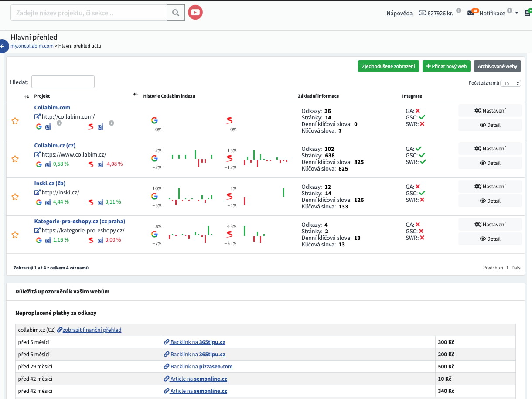This screenshot has height=399, width=532.
Task: Click Přidat nový web button
Action: pyautogui.click(x=447, y=66)
